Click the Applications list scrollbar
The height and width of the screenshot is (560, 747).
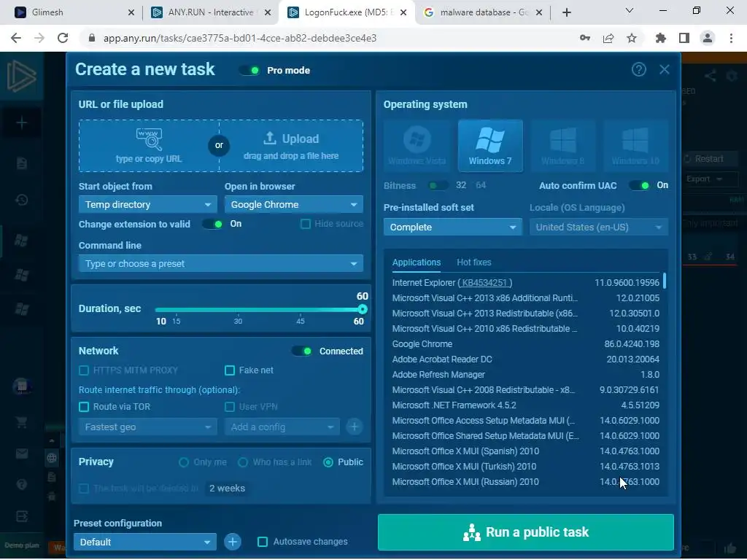pyautogui.click(x=664, y=281)
